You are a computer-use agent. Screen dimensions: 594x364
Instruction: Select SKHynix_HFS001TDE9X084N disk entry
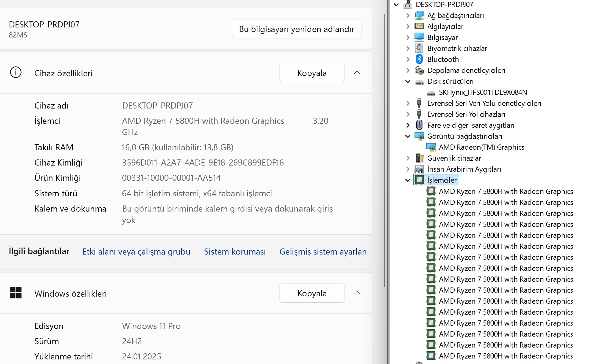[x=483, y=92]
